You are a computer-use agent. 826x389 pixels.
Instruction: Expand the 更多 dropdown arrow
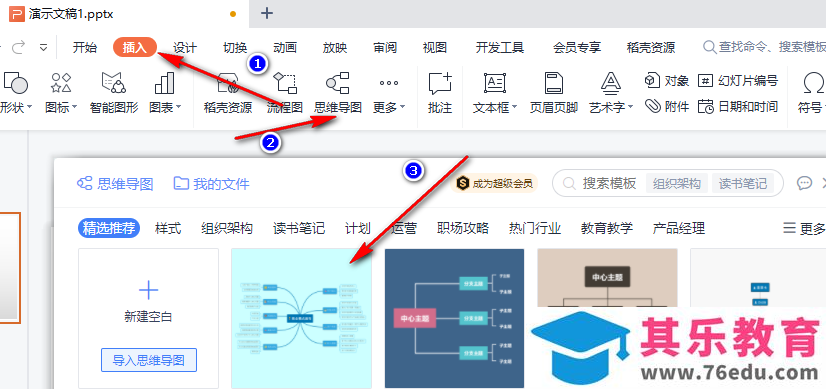click(x=402, y=108)
